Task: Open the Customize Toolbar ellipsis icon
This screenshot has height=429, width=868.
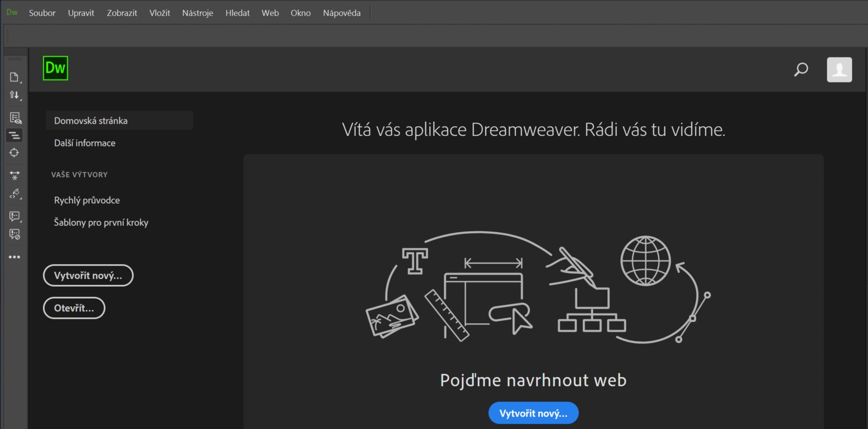Action: pos(15,256)
